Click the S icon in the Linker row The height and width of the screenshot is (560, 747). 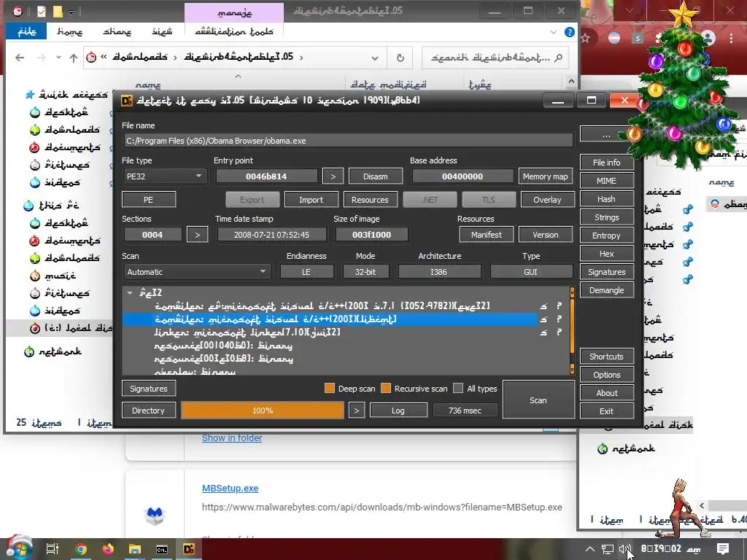pyautogui.click(x=543, y=332)
